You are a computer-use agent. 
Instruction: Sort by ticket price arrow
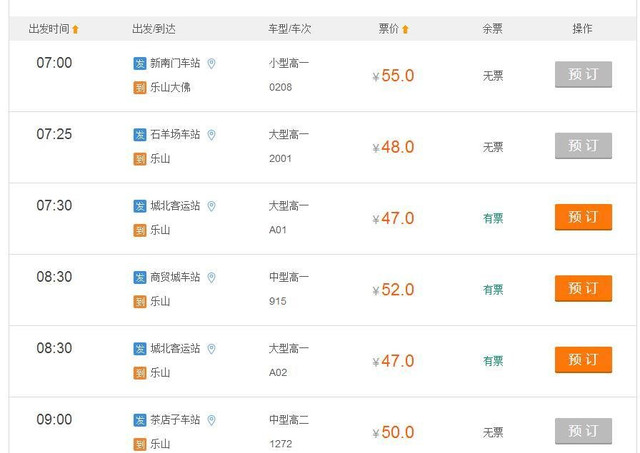[x=405, y=29]
